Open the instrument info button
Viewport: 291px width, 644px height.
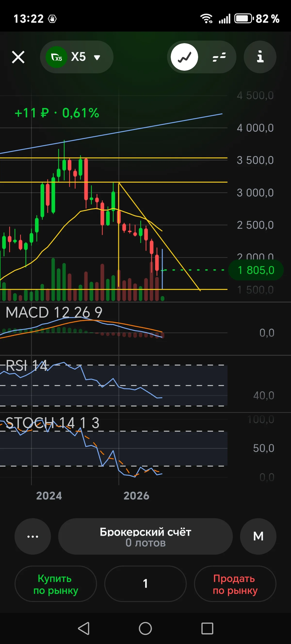coord(260,57)
